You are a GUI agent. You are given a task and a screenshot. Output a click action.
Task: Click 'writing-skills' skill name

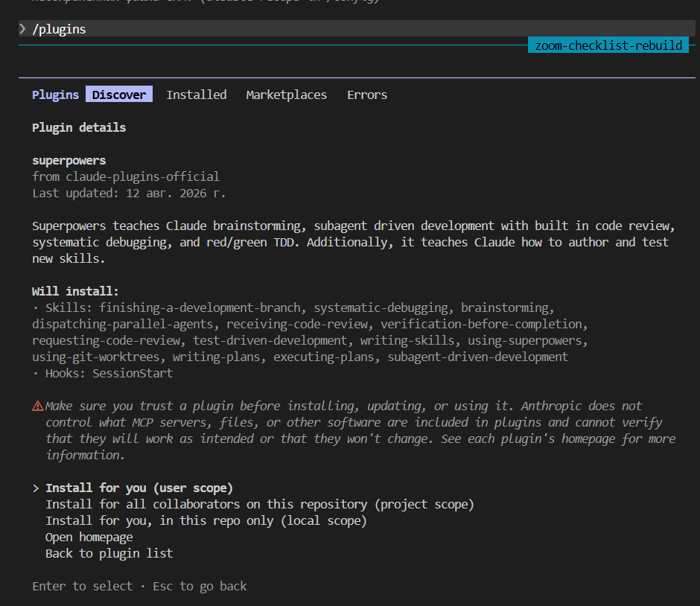click(x=407, y=341)
